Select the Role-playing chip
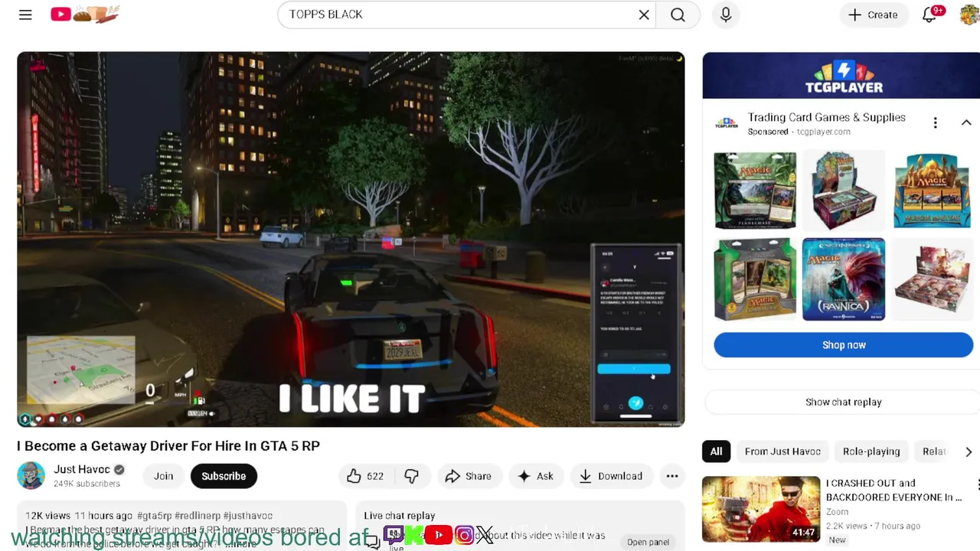 click(871, 452)
